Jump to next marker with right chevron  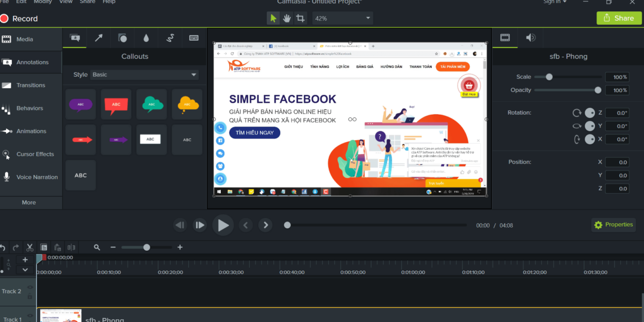[266, 225]
